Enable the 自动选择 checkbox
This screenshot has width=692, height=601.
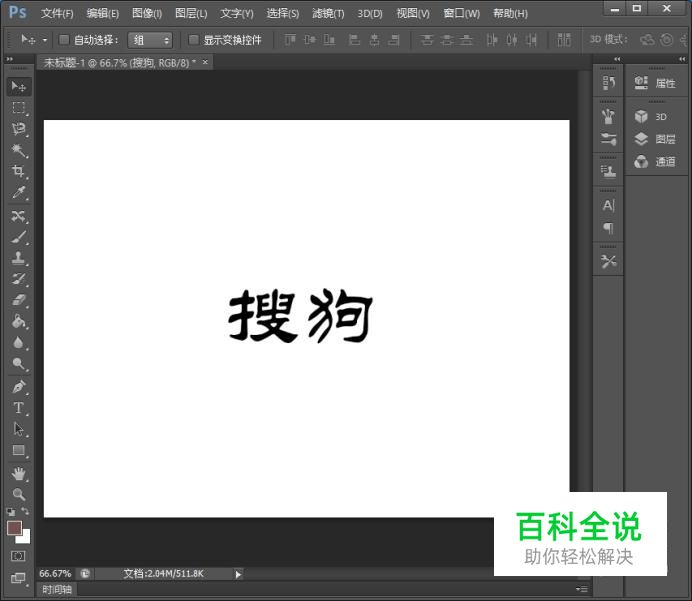[x=64, y=40]
